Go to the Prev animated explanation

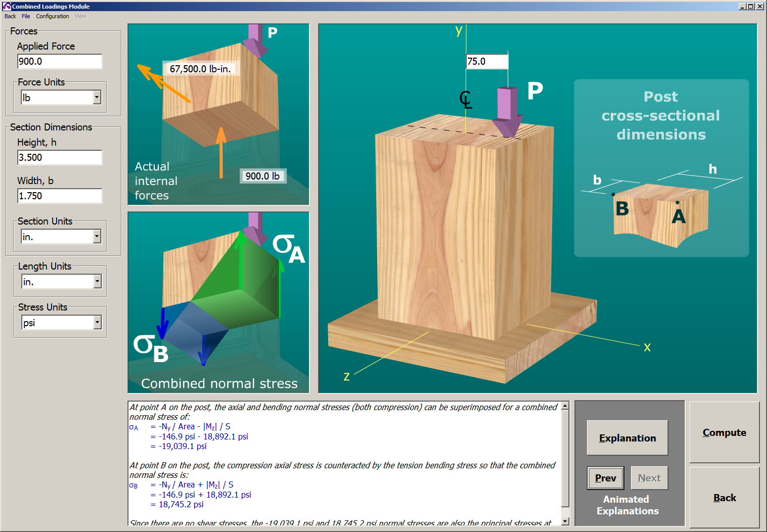pos(605,478)
